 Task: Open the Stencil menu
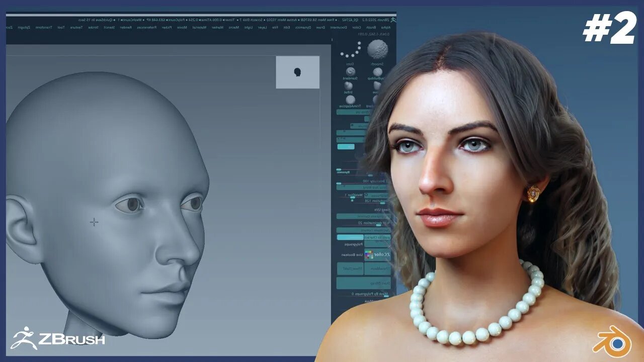click(109, 27)
